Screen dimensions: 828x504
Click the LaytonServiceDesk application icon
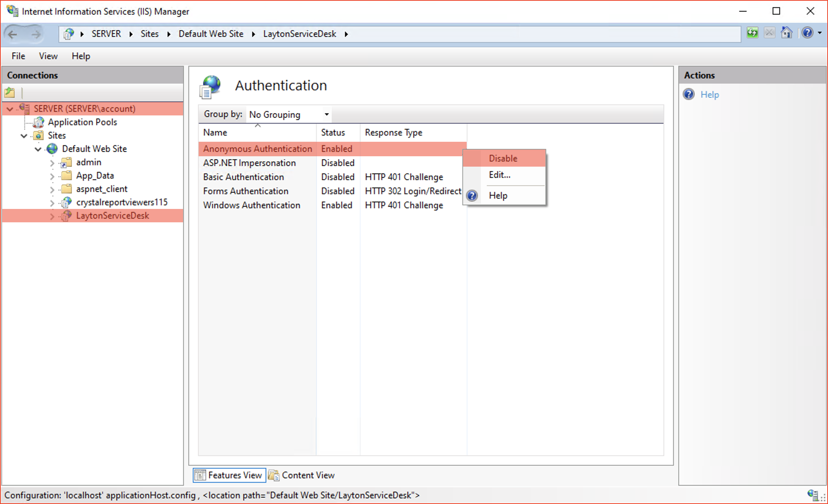pyautogui.click(x=66, y=216)
